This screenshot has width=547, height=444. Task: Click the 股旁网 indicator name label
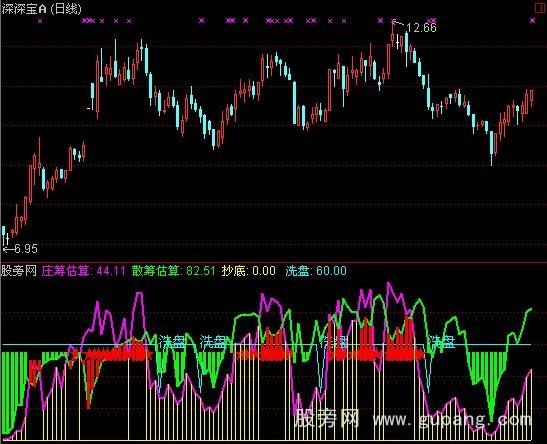pos(19,271)
